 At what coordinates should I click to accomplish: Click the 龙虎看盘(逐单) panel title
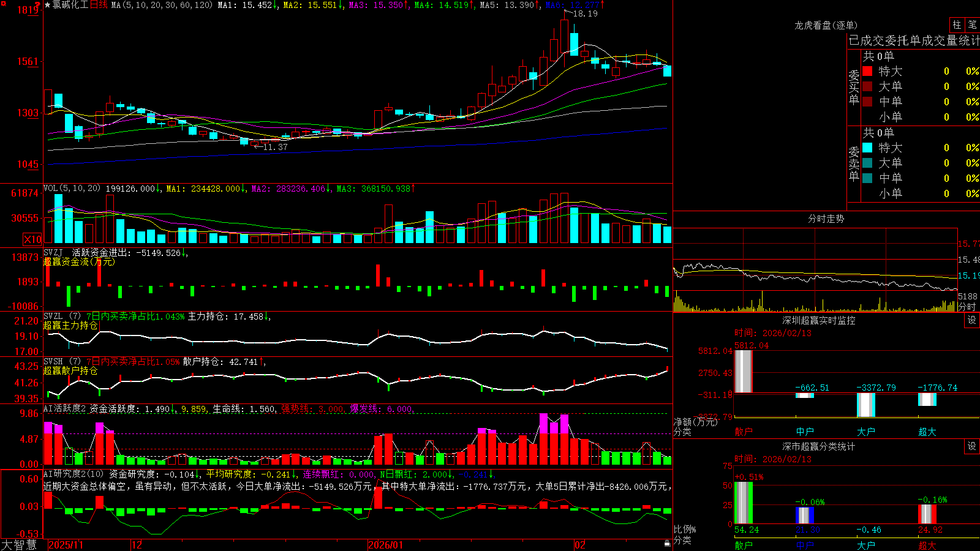(826, 25)
